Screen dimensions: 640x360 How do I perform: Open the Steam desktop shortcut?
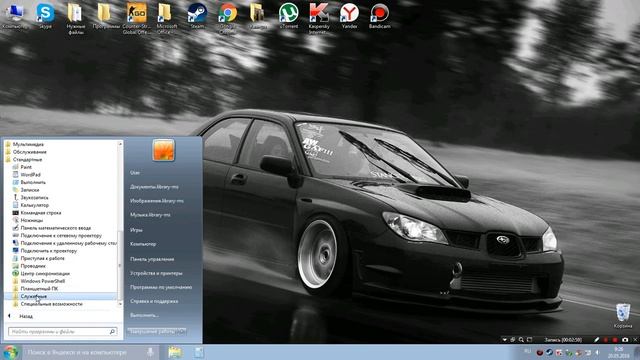[197, 16]
